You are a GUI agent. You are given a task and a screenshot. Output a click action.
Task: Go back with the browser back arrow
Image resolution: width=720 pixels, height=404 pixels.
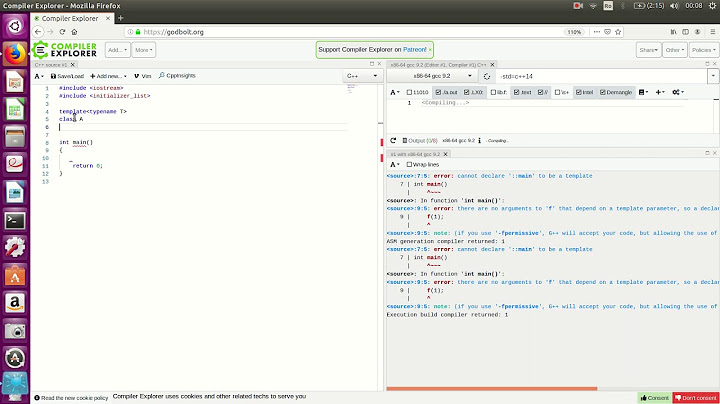coord(38,32)
